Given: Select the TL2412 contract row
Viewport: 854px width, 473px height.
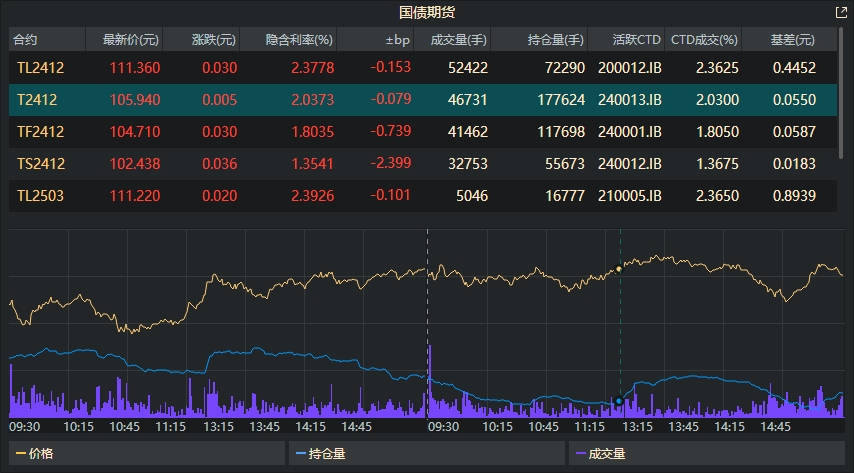Looking at the screenshot, I should (40, 69).
